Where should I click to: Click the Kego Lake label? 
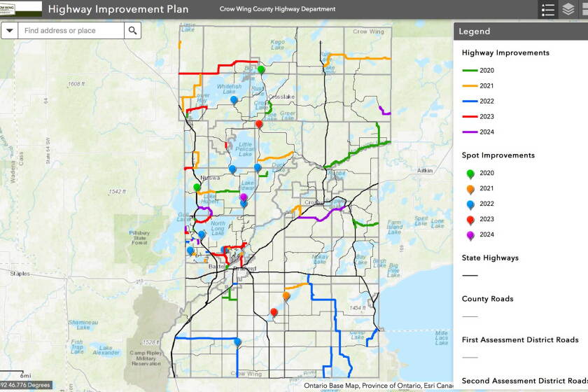click(277, 45)
